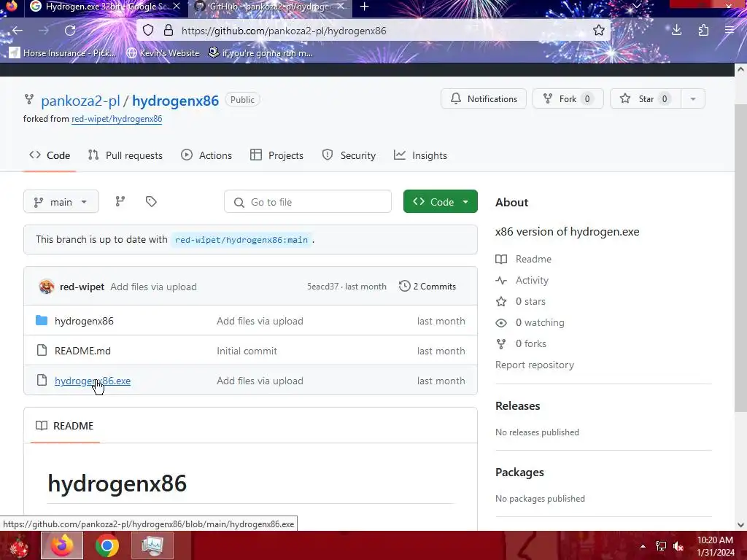
Task: Open the Releases heading link
Action: pos(518,405)
